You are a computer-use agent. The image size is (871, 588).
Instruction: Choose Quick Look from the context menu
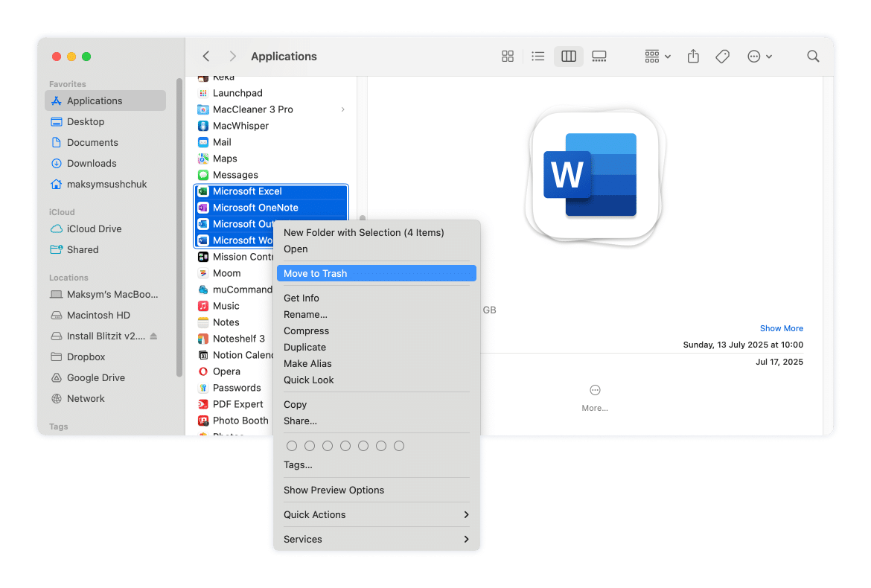point(377,380)
